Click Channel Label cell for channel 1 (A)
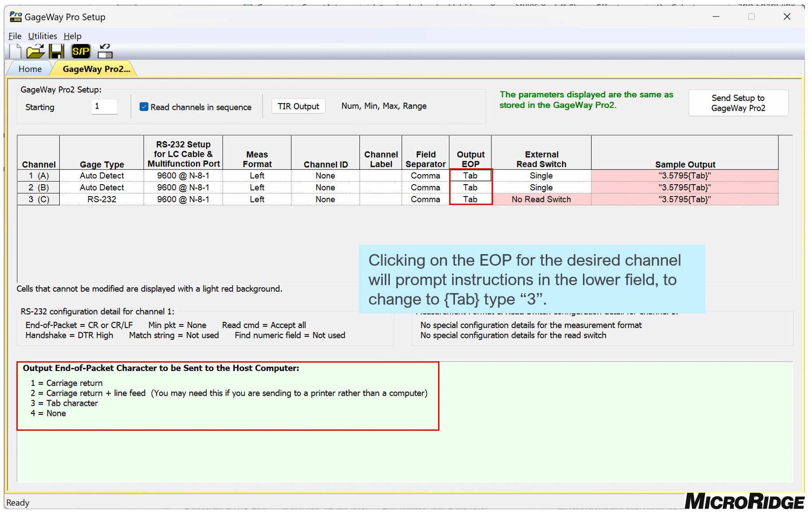 (x=381, y=175)
